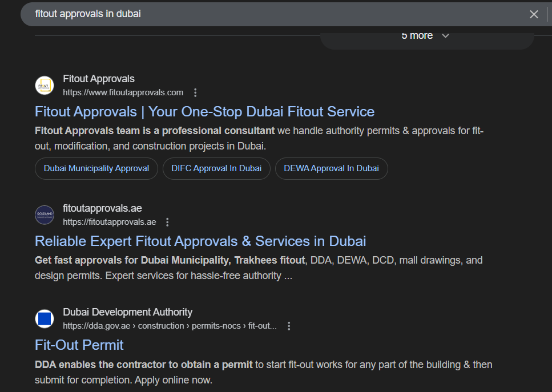This screenshot has height=392, width=552.
Task: Click the https://www.fitoutapprovals.com URL text
Action: (123, 92)
